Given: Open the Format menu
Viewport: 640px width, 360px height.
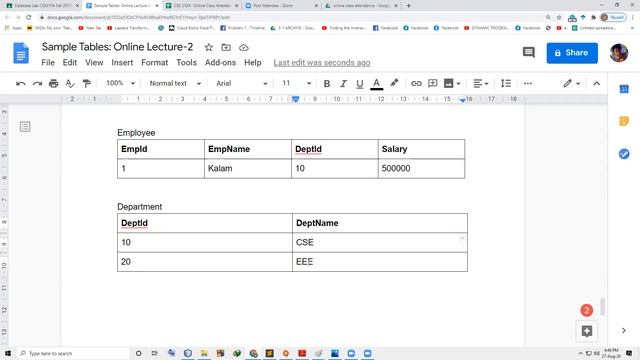Looking at the screenshot, I should click(x=154, y=62).
